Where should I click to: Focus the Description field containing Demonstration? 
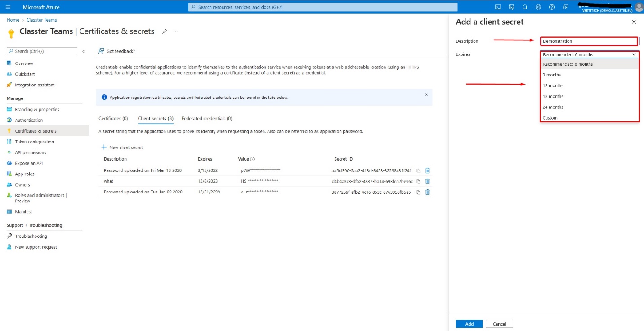coord(589,41)
